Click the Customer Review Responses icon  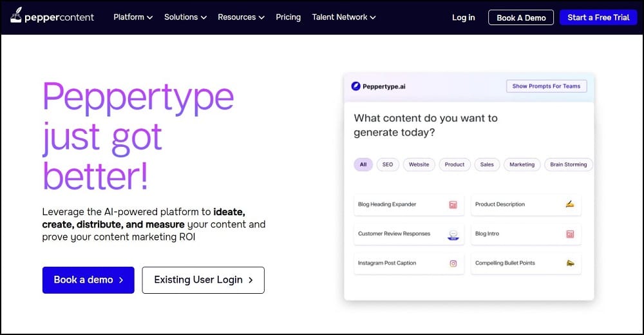[453, 235]
